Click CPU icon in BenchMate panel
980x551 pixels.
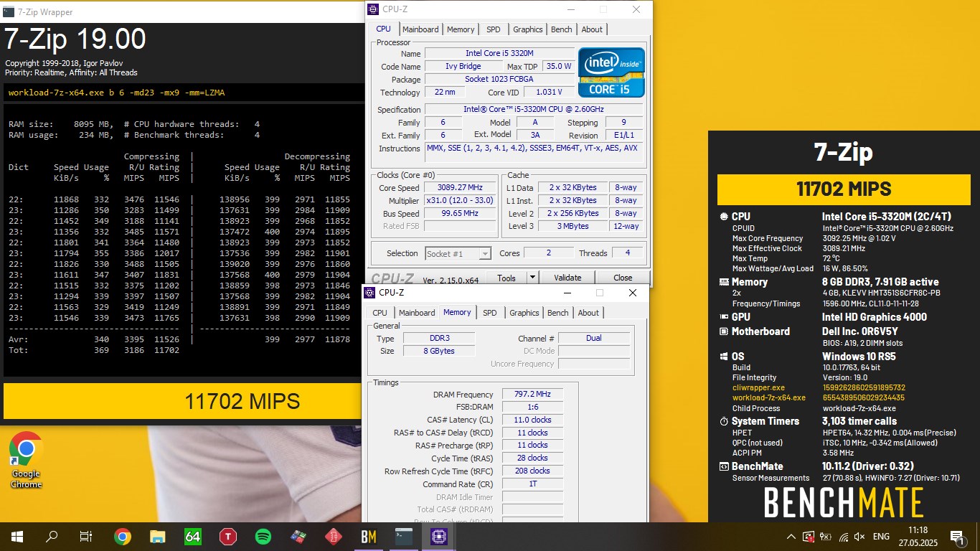point(723,217)
